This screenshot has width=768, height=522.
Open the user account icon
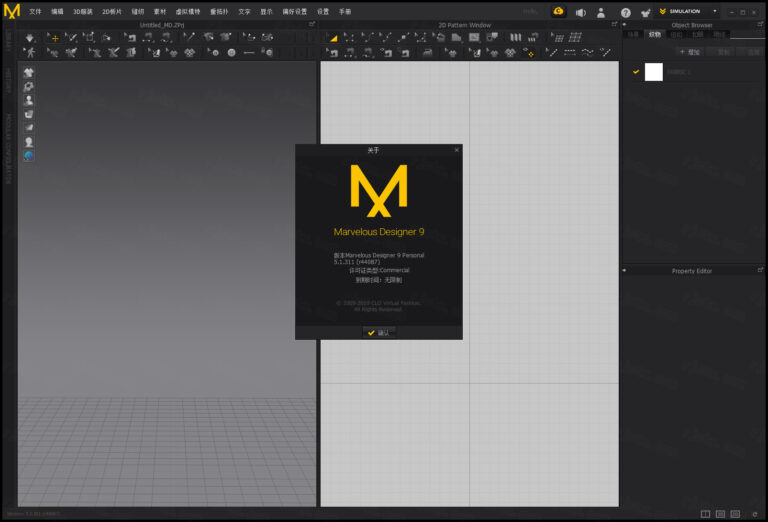pos(601,13)
